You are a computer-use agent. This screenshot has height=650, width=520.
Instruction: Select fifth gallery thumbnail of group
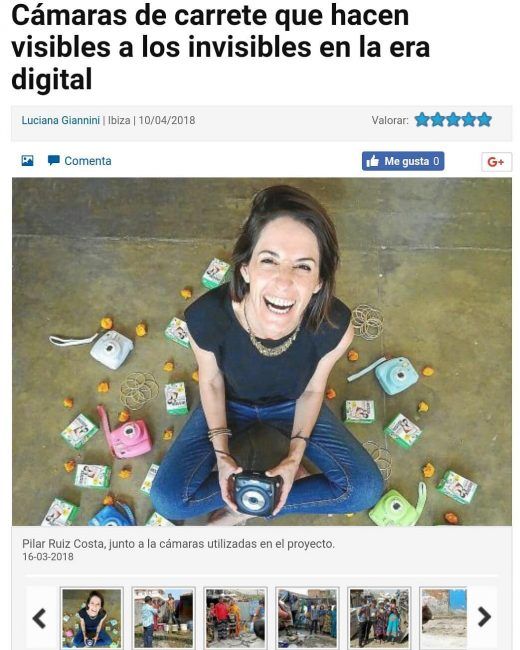pyautogui.click(x=379, y=618)
